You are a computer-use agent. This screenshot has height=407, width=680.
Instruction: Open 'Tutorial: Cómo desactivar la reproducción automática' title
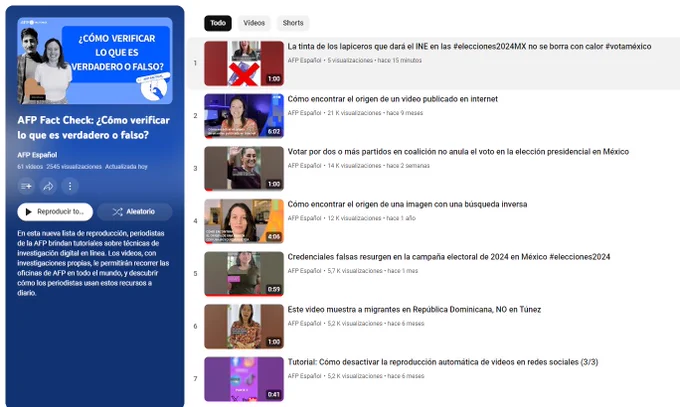[443, 362]
